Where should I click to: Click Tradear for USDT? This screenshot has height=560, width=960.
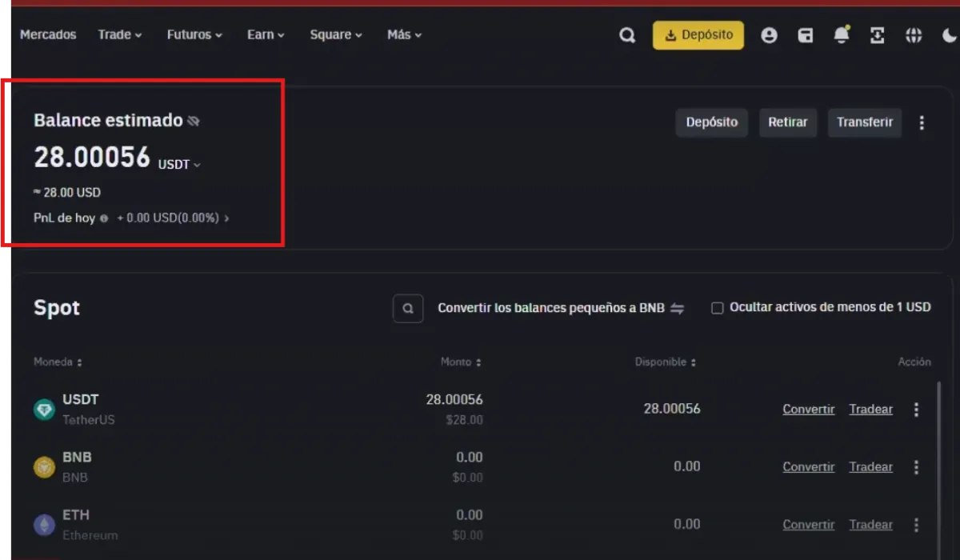871,410
